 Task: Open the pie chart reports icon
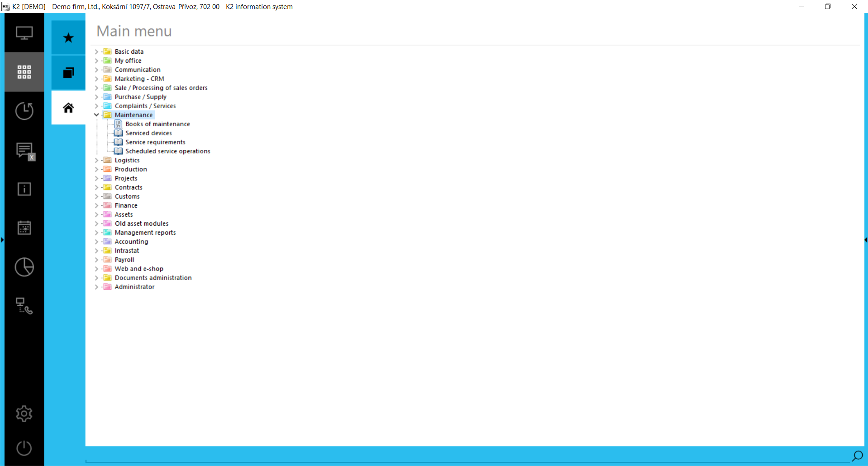[24, 267]
